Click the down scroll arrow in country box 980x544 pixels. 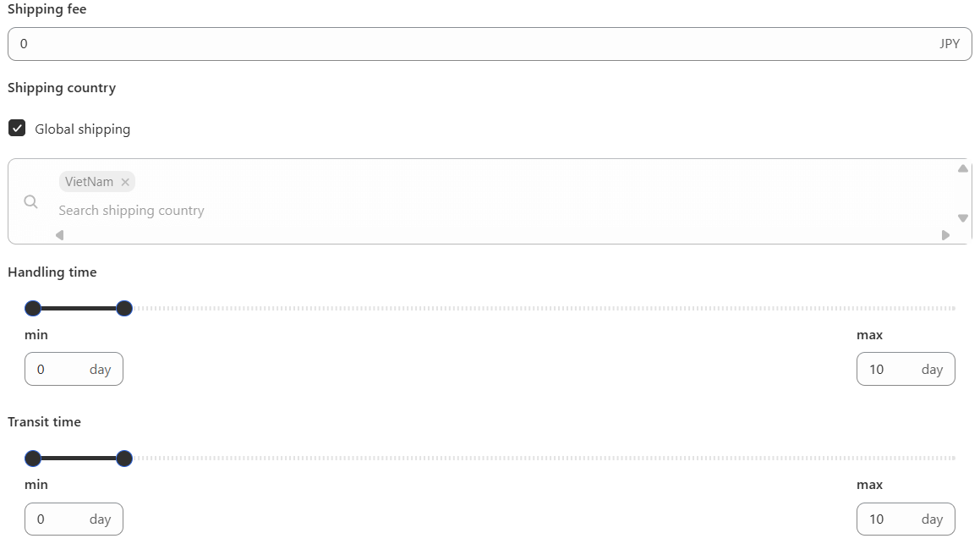(x=962, y=217)
